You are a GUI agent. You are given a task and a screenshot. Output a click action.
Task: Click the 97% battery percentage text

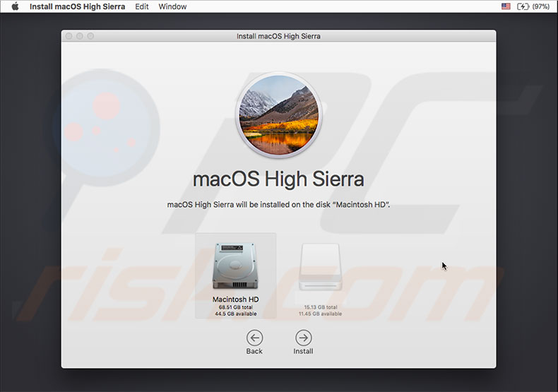pos(541,6)
